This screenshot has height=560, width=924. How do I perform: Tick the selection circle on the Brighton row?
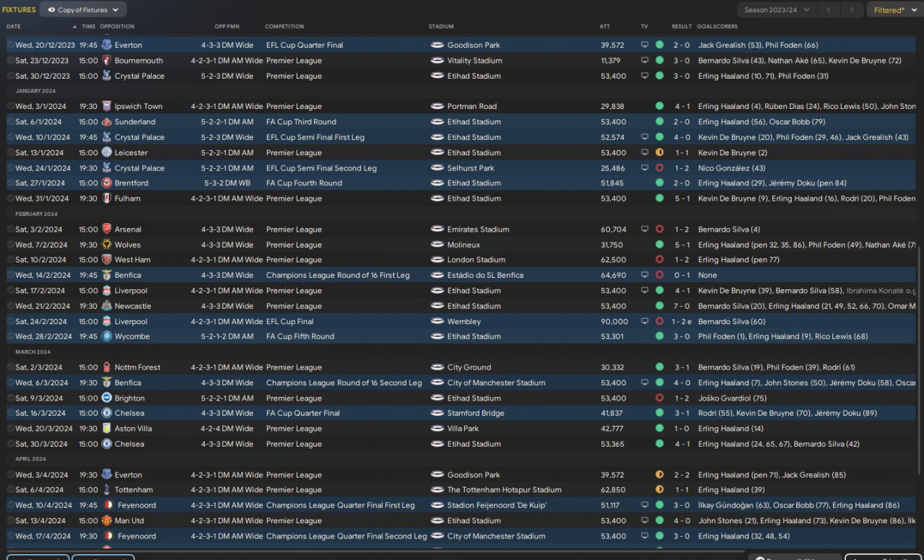(10, 398)
